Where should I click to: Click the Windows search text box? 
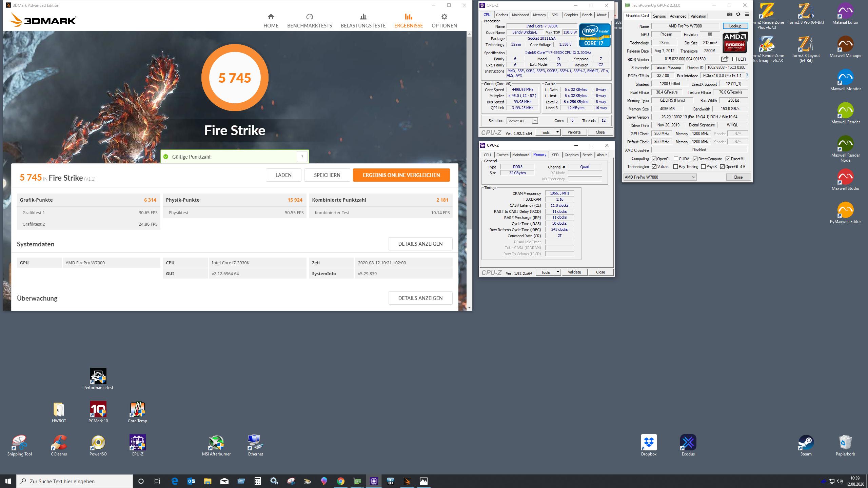point(75,481)
